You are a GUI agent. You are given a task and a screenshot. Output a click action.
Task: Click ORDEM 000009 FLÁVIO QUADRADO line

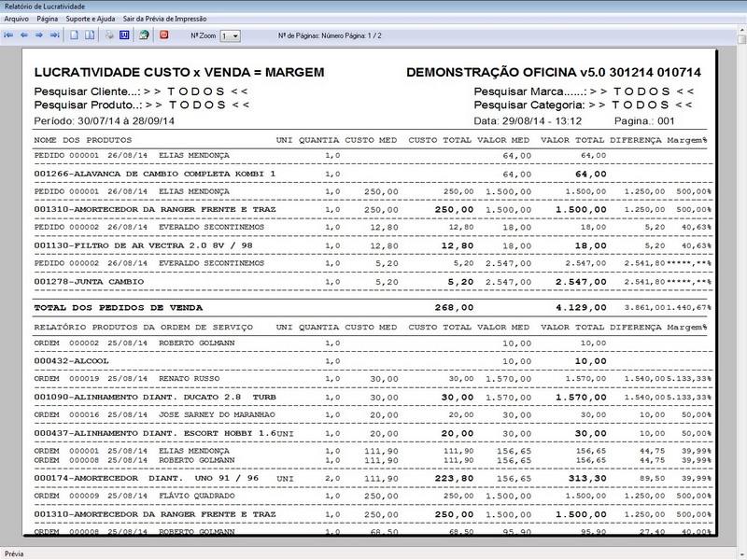[373, 496]
